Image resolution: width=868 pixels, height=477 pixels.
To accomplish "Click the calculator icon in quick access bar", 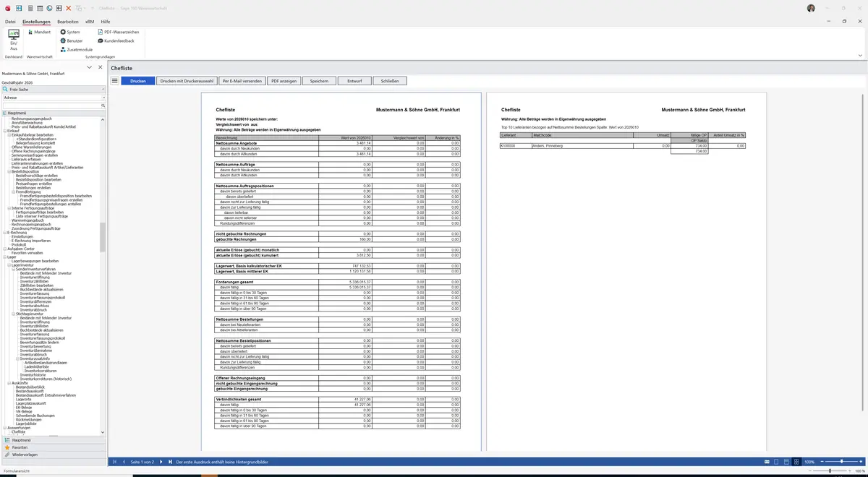I will coord(30,8).
